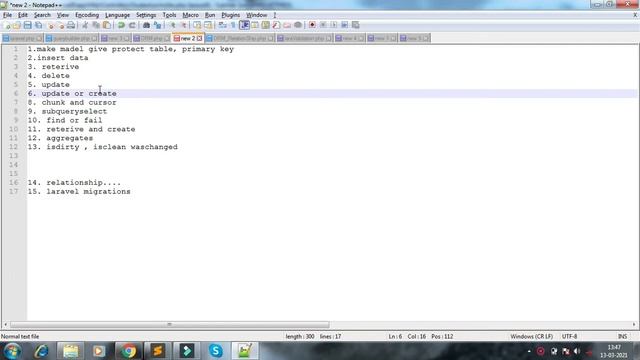Image resolution: width=640 pixels, height=360 pixels.
Task: Click the line '3. reterive'
Action: click(53, 67)
